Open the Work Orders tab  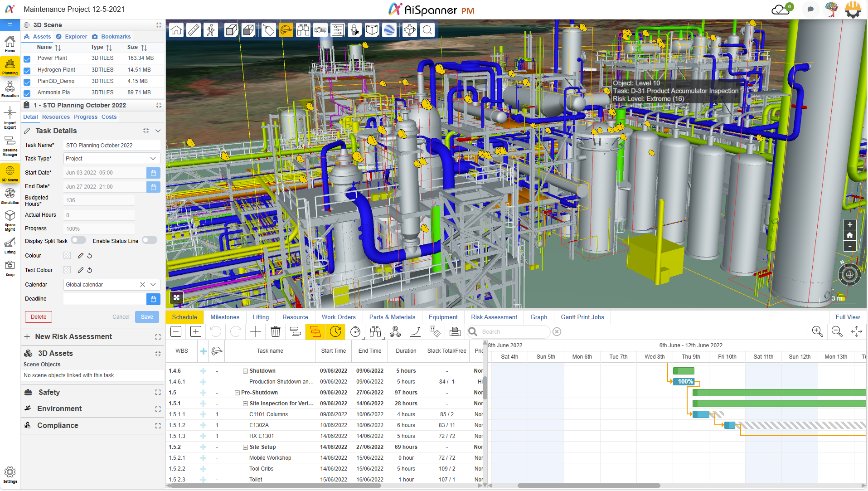coord(339,317)
